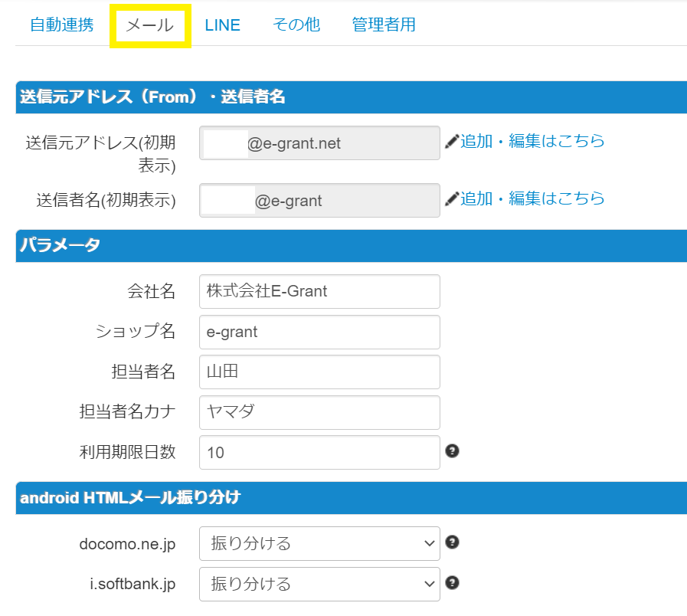Image resolution: width=687 pixels, height=616 pixels.
Task: Click the ショップ名 text field
Action: pyautogui.click(x=319, y=332)
